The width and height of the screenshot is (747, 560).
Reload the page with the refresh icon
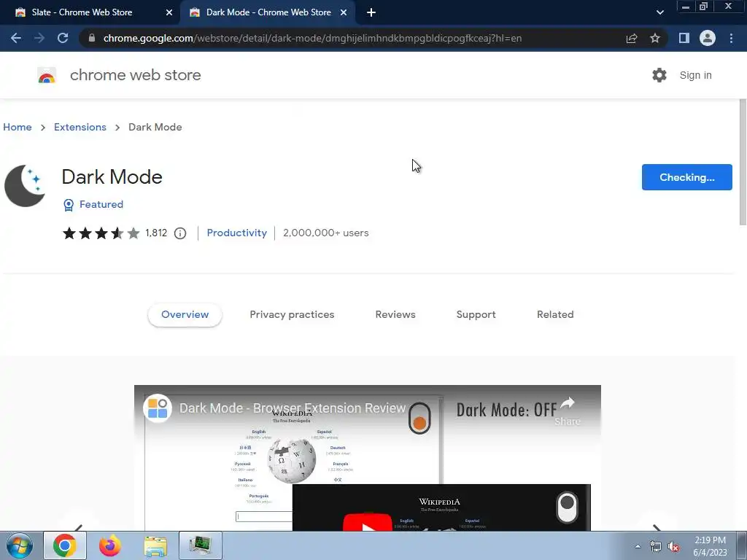tap(63, 38)
